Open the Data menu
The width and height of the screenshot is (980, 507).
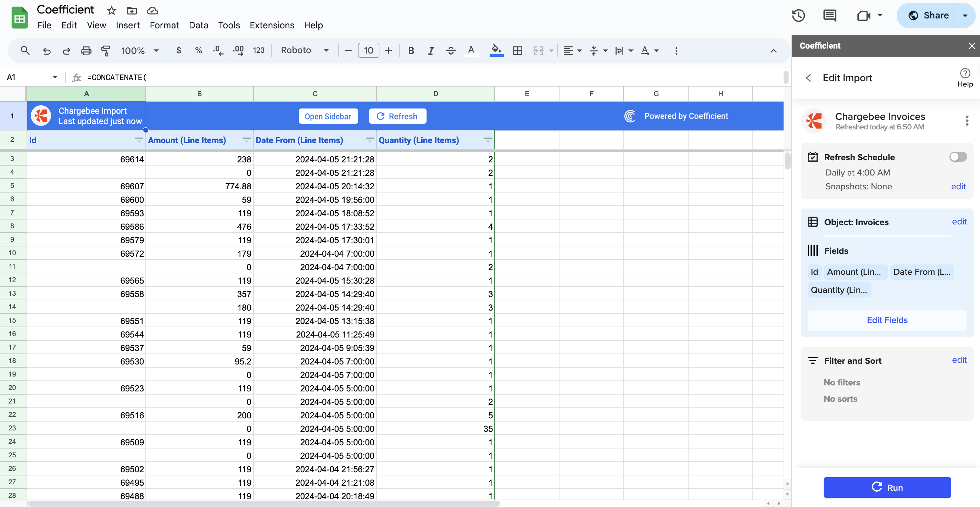[199, 25]
